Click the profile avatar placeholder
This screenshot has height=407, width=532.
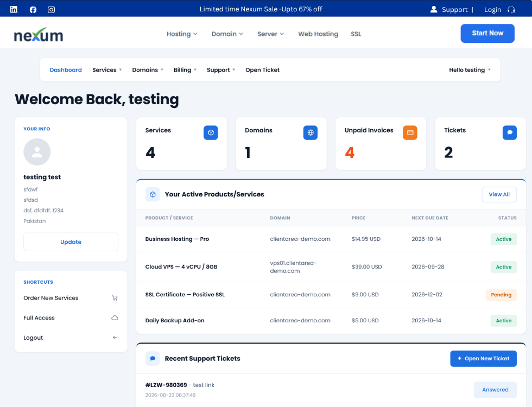tap(37, 152)
